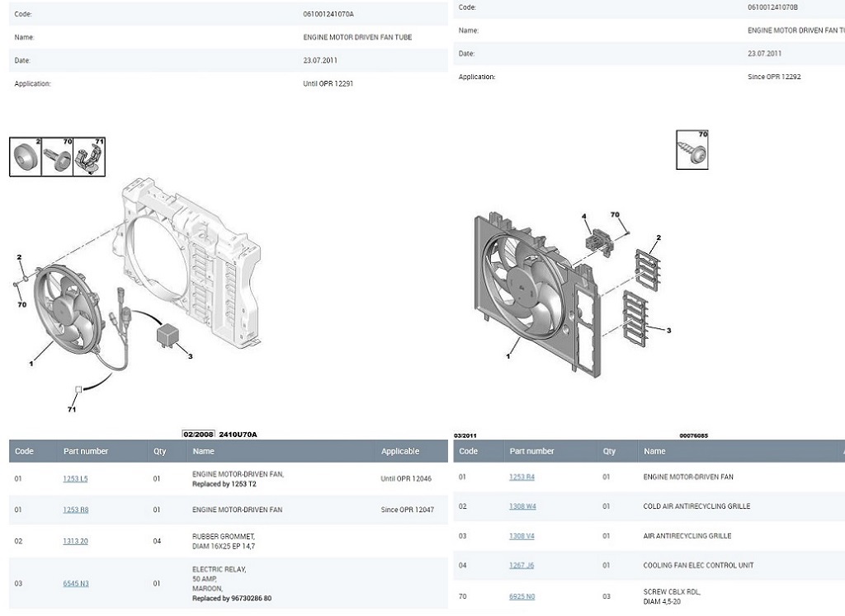Click the fan wiring connector callout 71
The height and width of the screenshot is (616, 845).
click(x=78, y=389)
